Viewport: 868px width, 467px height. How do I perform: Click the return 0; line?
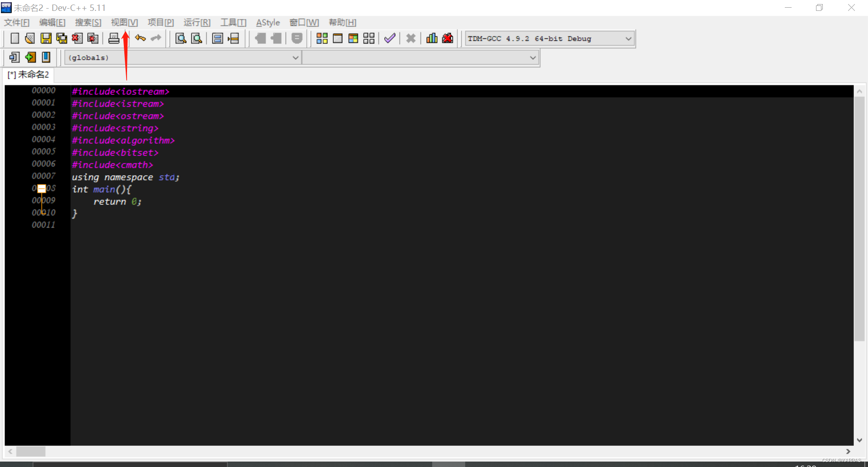117,201
